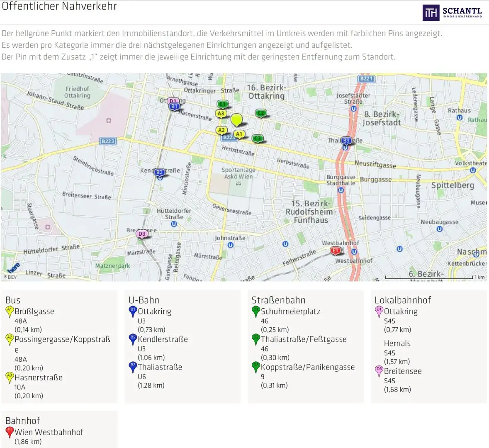Click the blue B1 U-Bahn pin on the map
The height and width of the screenshot is (448, 489).
(174, 106)
